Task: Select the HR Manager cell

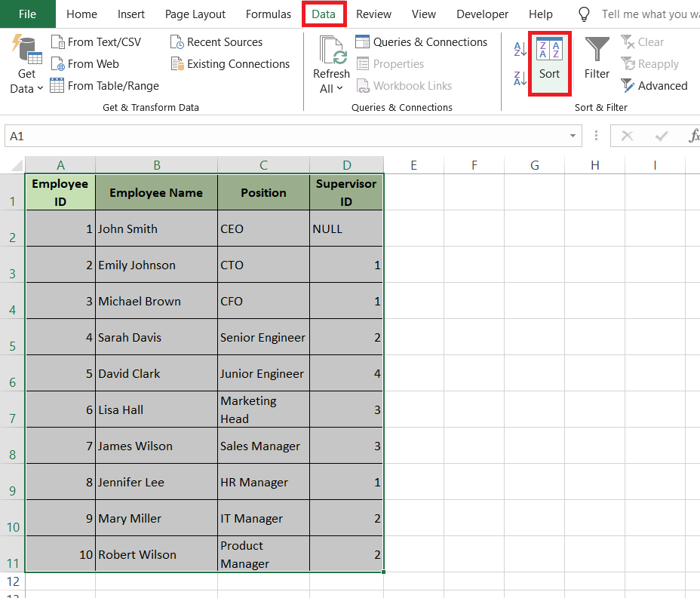Action: (263, 482)
